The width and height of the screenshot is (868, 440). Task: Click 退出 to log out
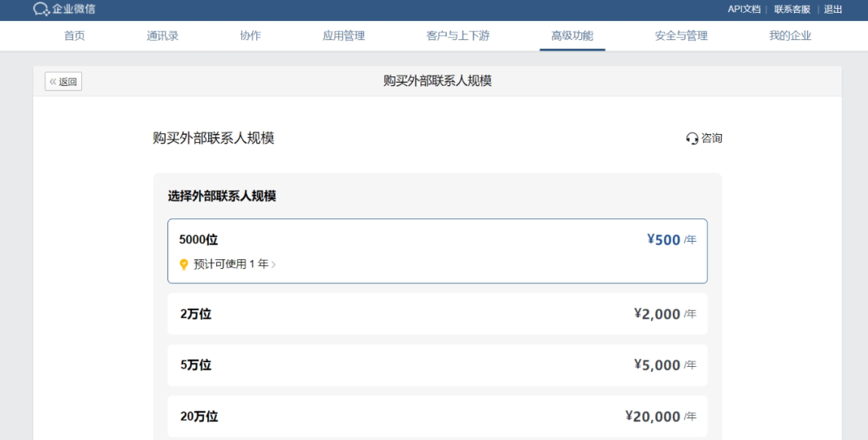[x=833, y=10]
